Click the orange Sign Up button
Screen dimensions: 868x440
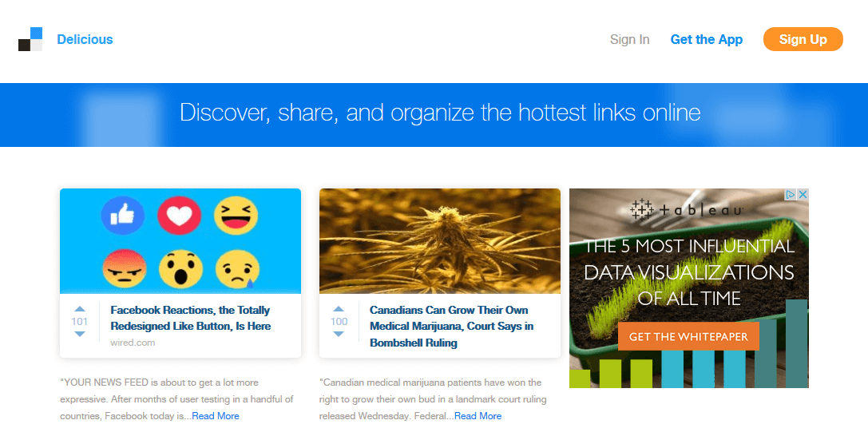(803, 39)
